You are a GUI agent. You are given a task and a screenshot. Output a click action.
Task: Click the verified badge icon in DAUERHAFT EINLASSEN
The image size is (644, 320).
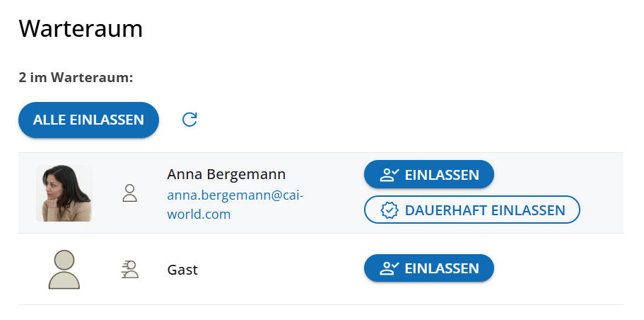[390, 210]
